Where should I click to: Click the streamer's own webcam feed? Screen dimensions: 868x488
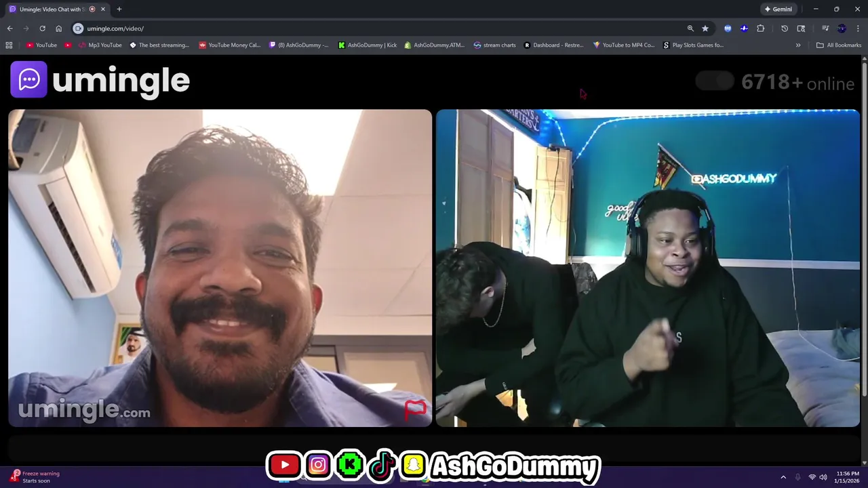click(x=648, y=268)
